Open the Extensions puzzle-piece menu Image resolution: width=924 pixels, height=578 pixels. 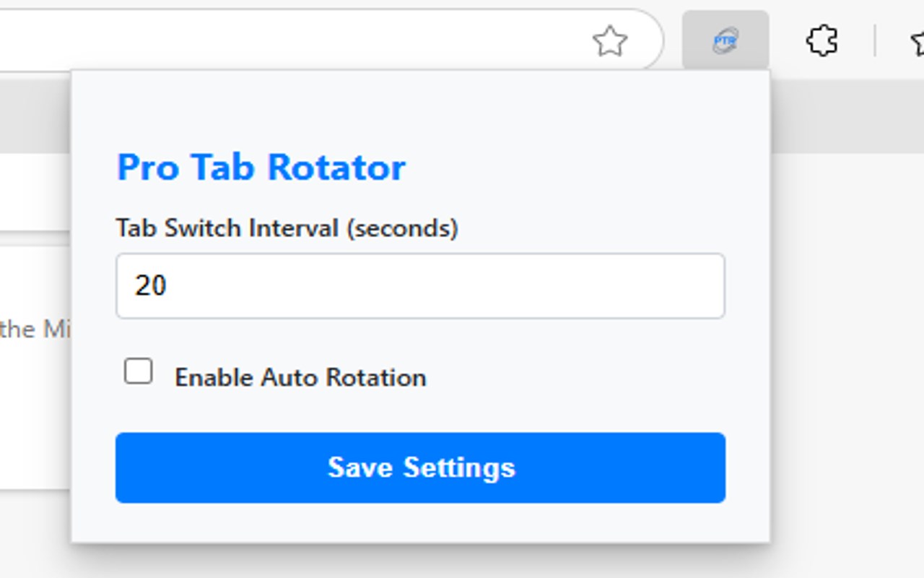(821, 40)
